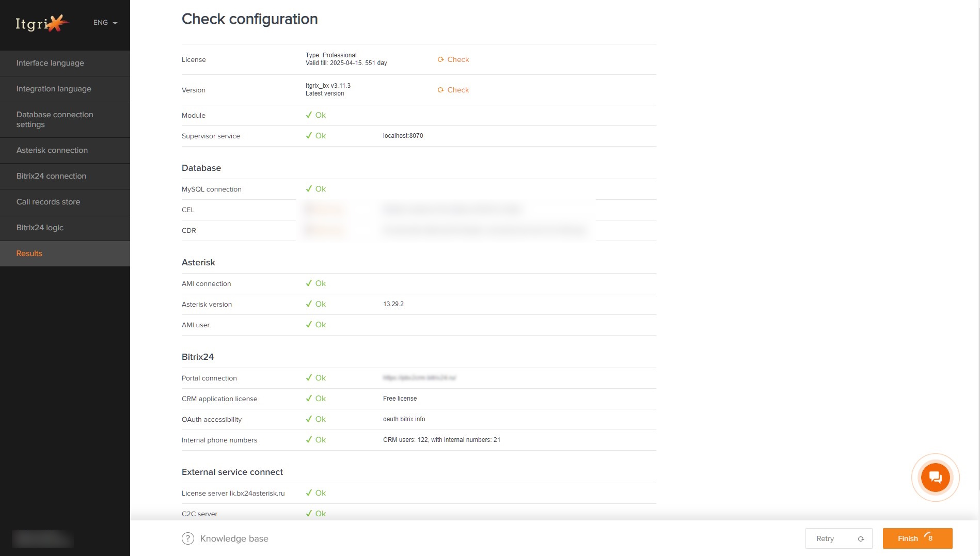Viewport: 980px width, 556px height.
Task: Click oauth.bitrix.info text
Action: point(404,419)
